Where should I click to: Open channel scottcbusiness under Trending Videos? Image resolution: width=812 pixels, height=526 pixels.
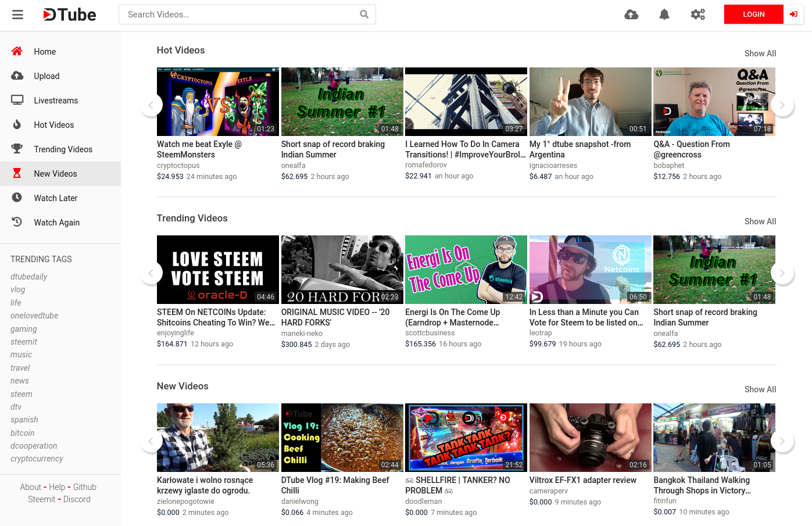pyautogui.click(x=430, y=333)
